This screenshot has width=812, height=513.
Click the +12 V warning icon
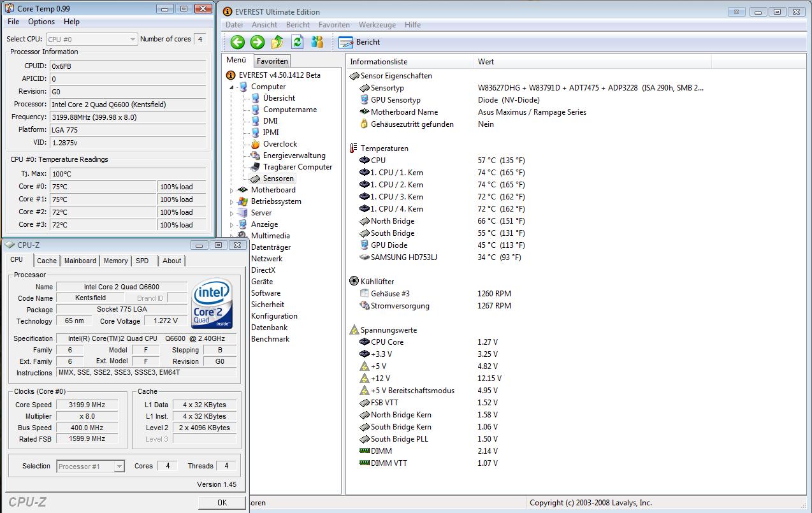pos(365,379)
